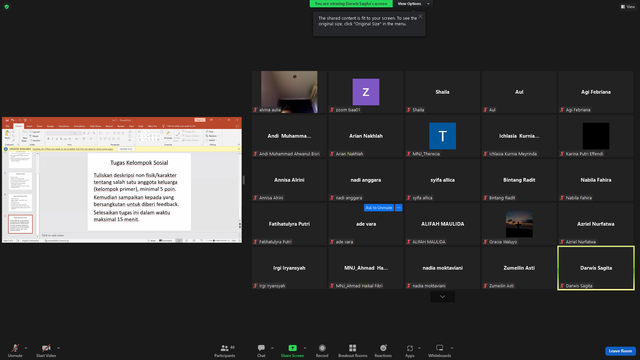
Task: Toggle Unmute microphone button
Action: tap(15, 350)
